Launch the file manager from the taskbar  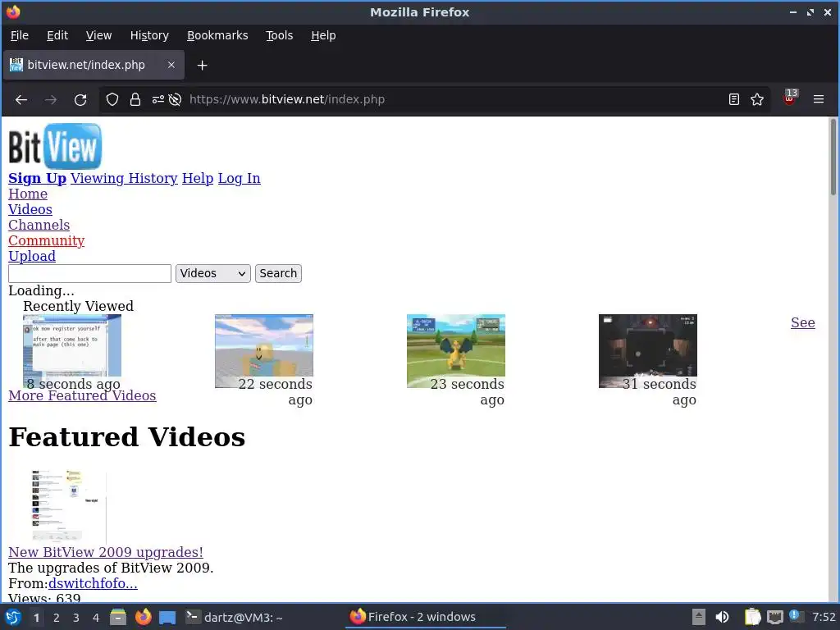118,617
